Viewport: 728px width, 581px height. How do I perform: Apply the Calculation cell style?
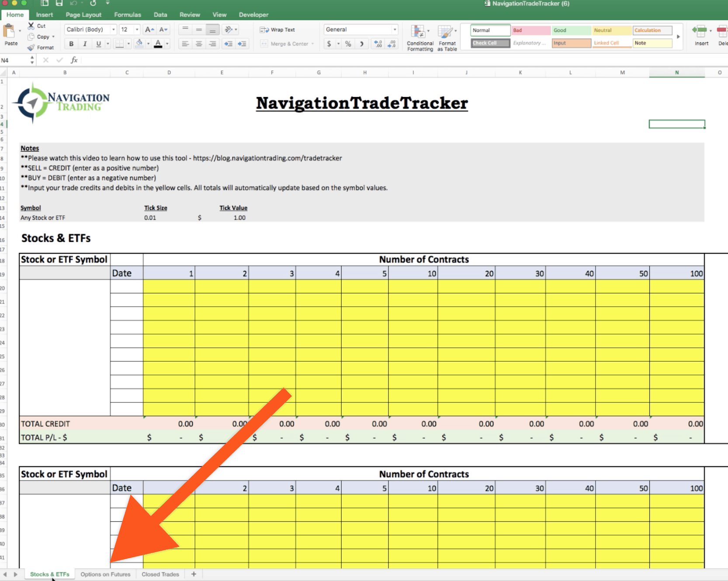(652, 30)
